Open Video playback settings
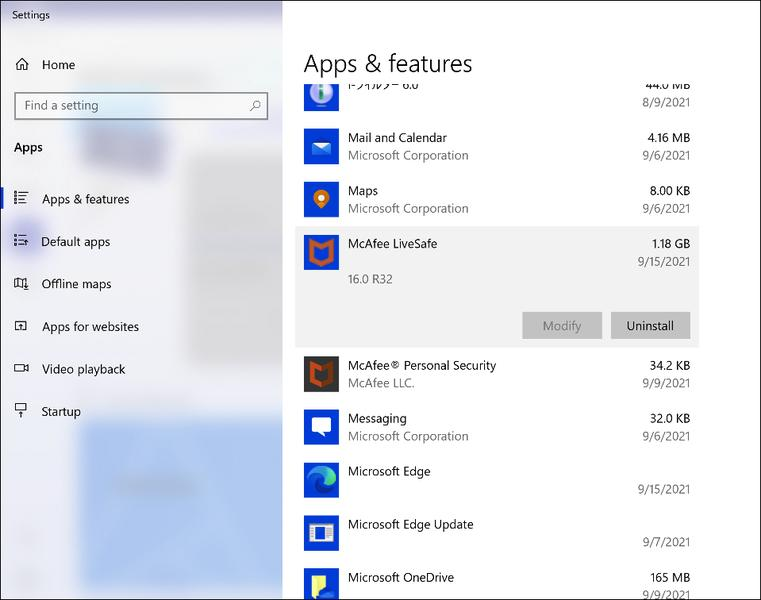Image resolution: width=761 pixels, height=600 pixels. pos(83,369)
